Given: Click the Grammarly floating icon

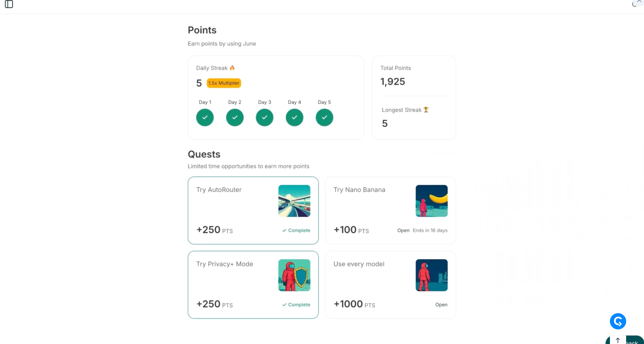Looking at the screenshot, I should (618, 321).
